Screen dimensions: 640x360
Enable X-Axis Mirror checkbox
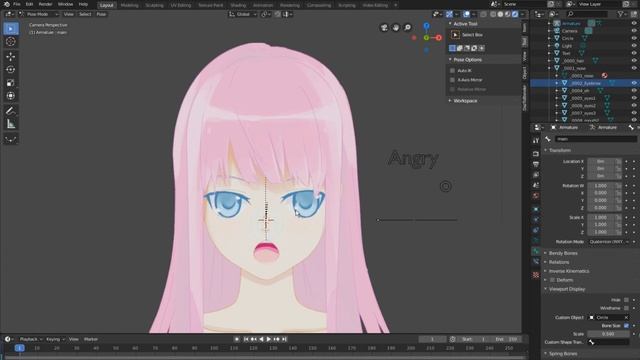pyautogui.click(x=452, y=80)
